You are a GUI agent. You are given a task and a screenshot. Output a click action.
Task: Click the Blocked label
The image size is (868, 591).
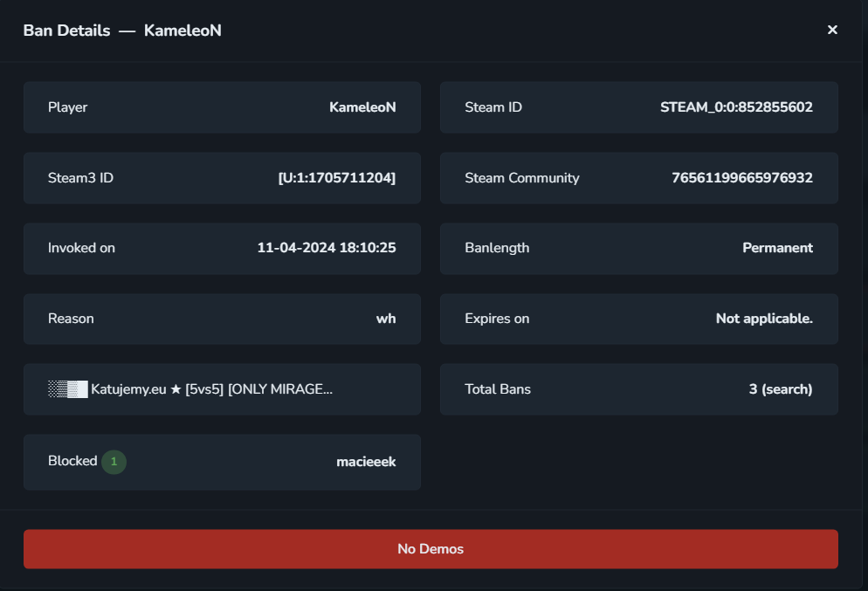tap(72, 461)
